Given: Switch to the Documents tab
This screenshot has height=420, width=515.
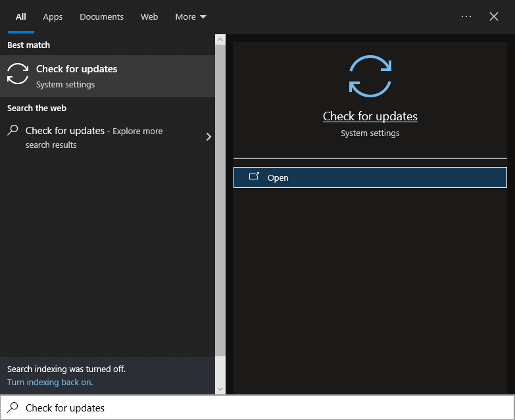Looking at the screenshot, I should 101,17.
